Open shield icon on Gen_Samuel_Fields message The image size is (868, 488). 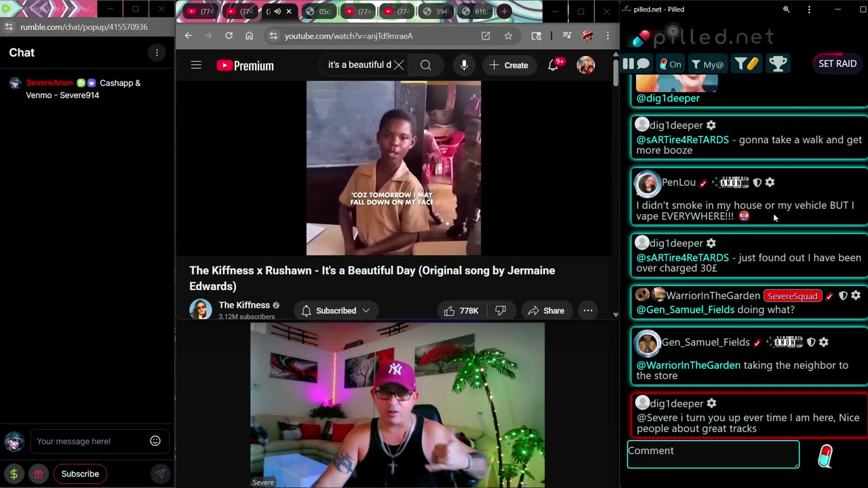pos(810,342)
